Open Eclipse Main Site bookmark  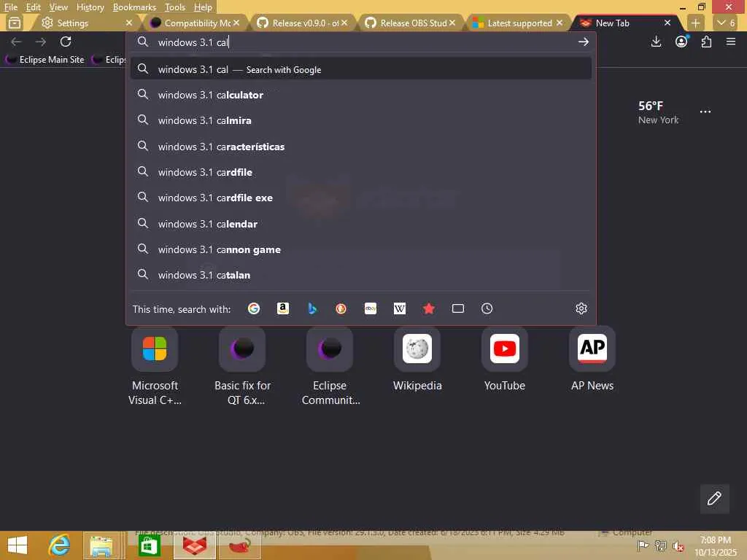coord(44,60)
